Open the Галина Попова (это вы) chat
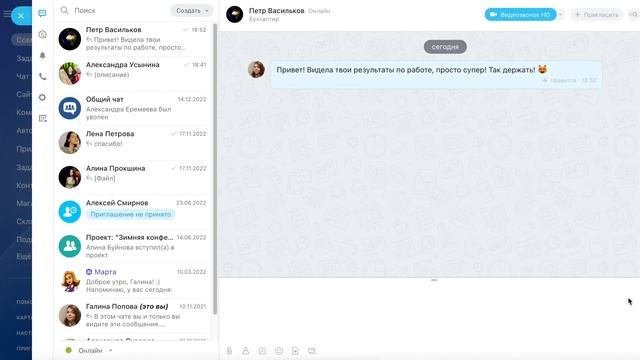Viewport: 640px width, 360px height. point(133,315)
